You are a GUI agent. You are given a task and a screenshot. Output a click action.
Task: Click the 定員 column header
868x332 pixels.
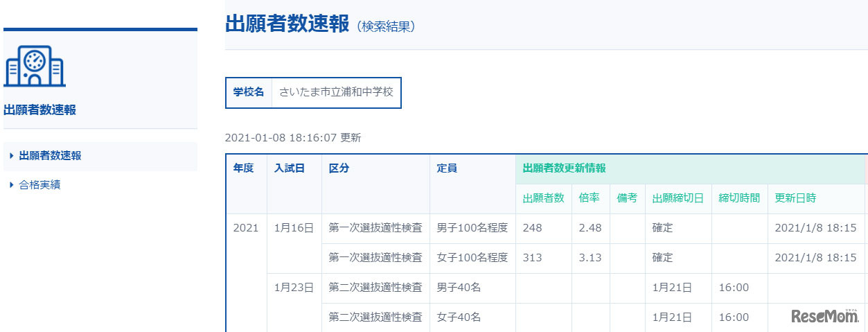point(447,168)
